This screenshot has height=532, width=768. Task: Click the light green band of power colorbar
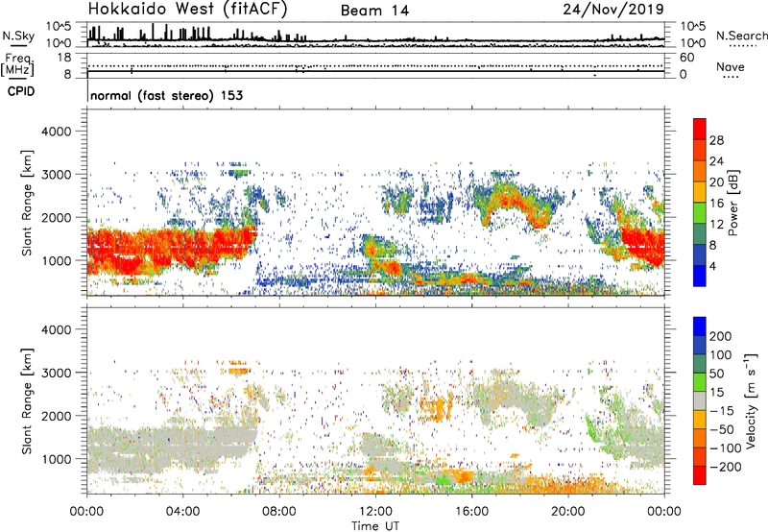pyautogui.click(x=700, y=212)
